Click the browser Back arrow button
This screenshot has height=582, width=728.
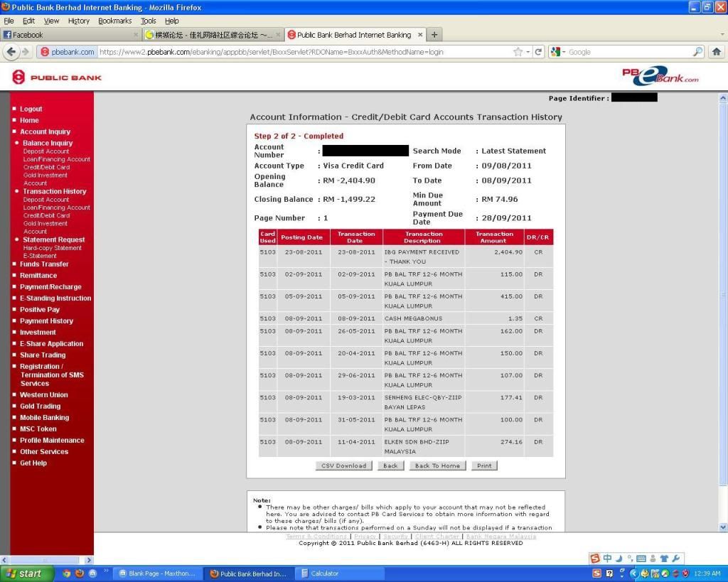coord(11,52)
